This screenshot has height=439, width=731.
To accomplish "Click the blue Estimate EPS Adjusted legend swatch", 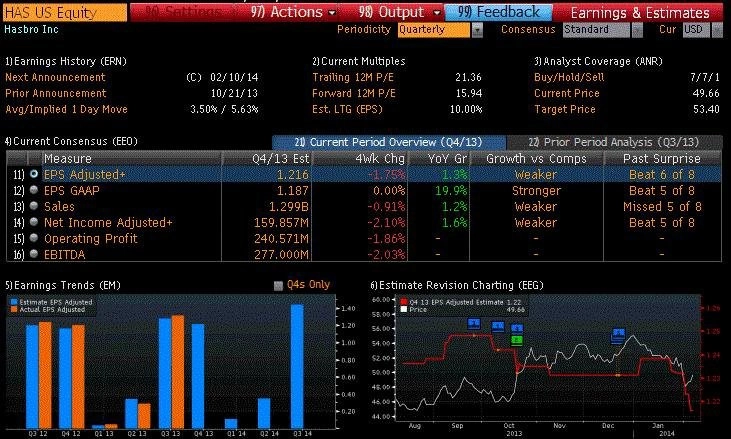I will (x=14, y=302).
